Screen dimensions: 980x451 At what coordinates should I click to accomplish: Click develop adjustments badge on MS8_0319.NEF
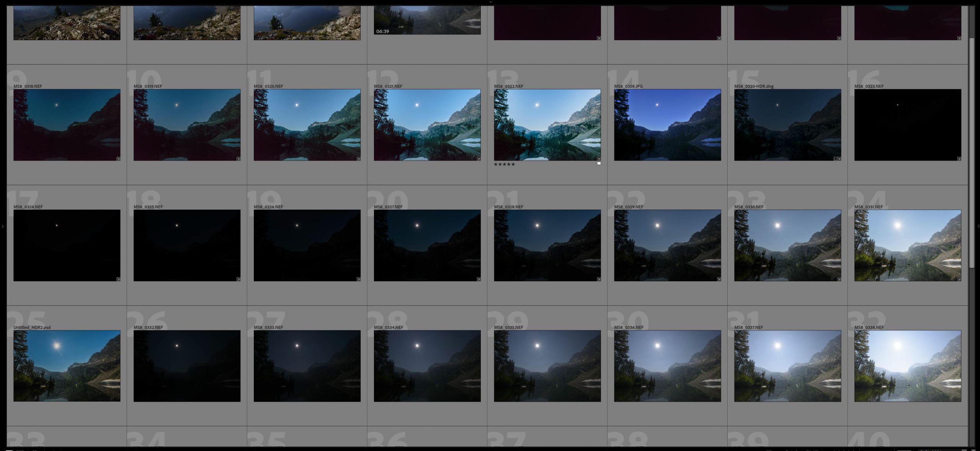(238, 159)
